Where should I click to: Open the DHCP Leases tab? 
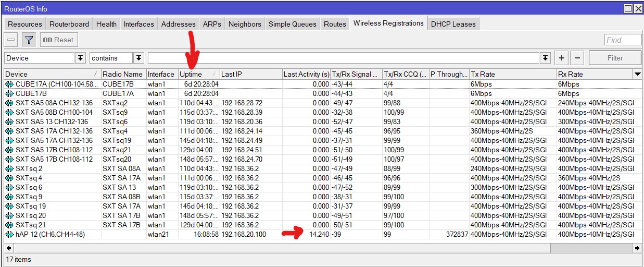[x=453, y=24]
